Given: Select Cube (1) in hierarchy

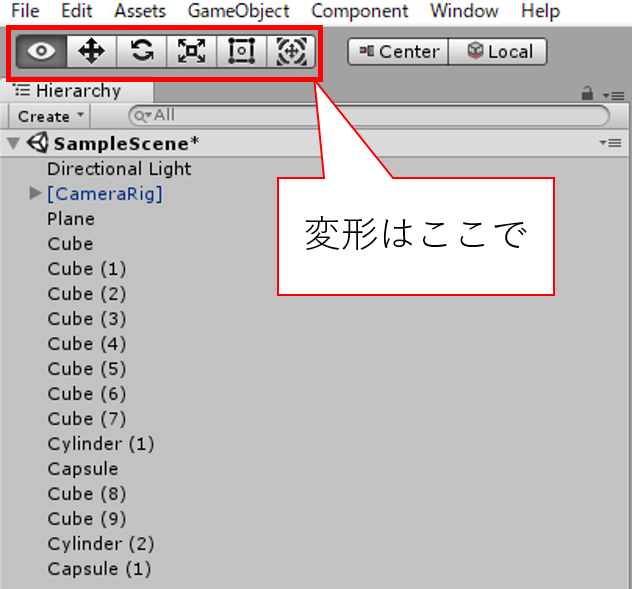Looking at the screenshot, I should coord(87,269).
